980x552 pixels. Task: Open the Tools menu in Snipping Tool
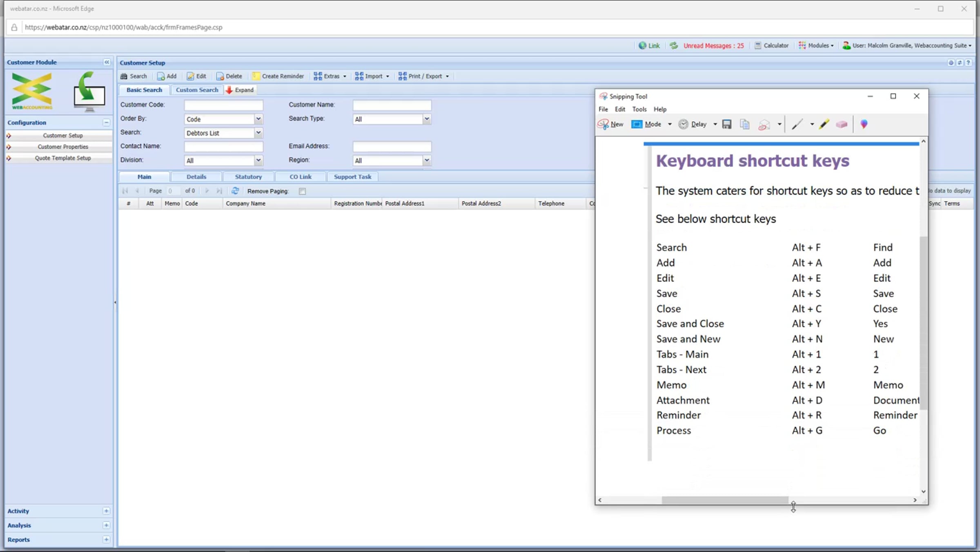pyautogui.click(x=639, y=109)
